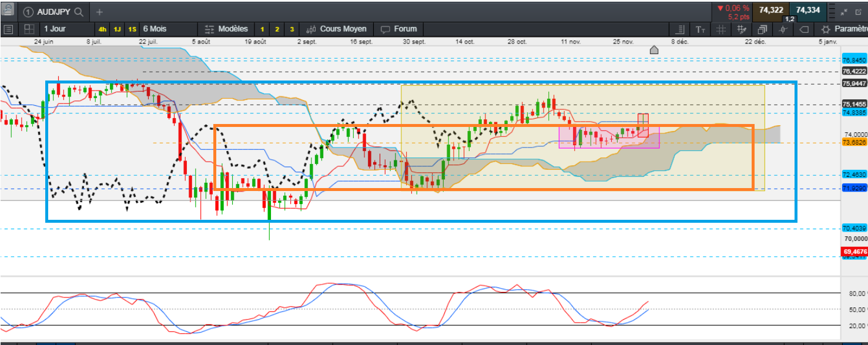Select the text annotation tool (Tt)
Screen dimensions: 868x345
(x=701, y=29)
